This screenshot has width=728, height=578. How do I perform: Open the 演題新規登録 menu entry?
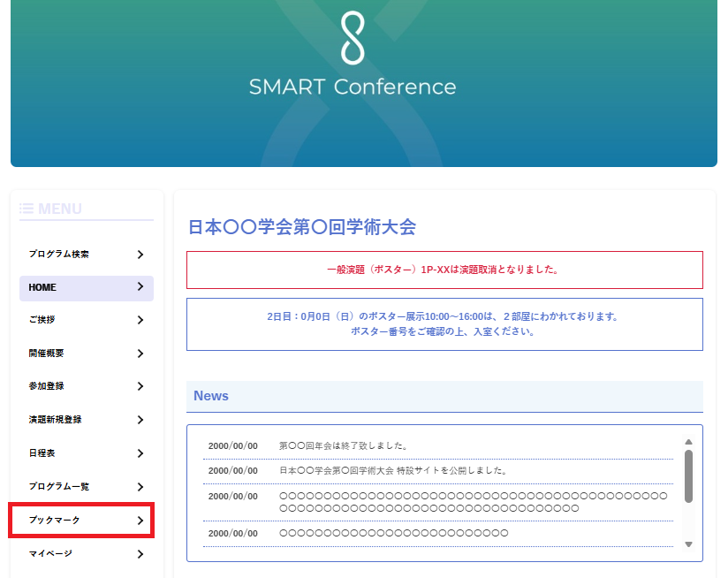[x=61, y=420]
